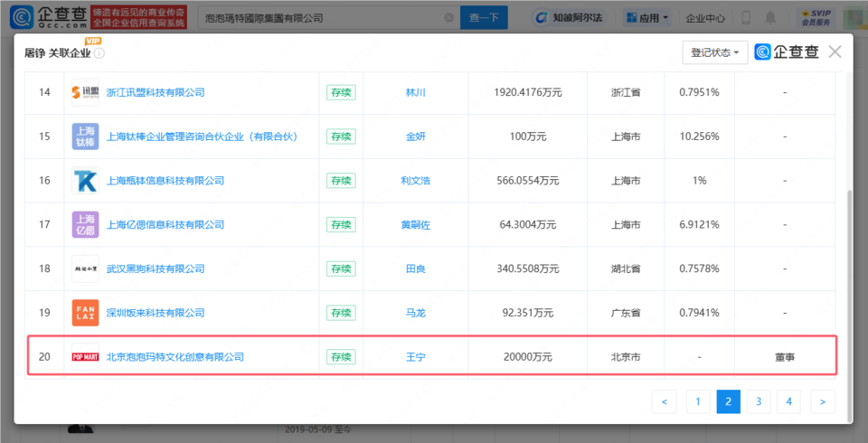This screenshot has height=443, width=868.
Task: Click the 上海钛棒 logo thumbnail
Action: tap(85, 137)
